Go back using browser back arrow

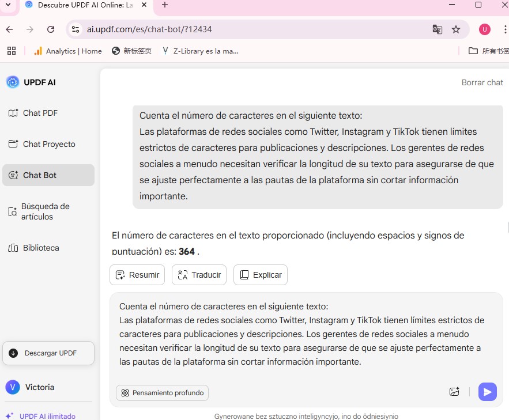9,29
